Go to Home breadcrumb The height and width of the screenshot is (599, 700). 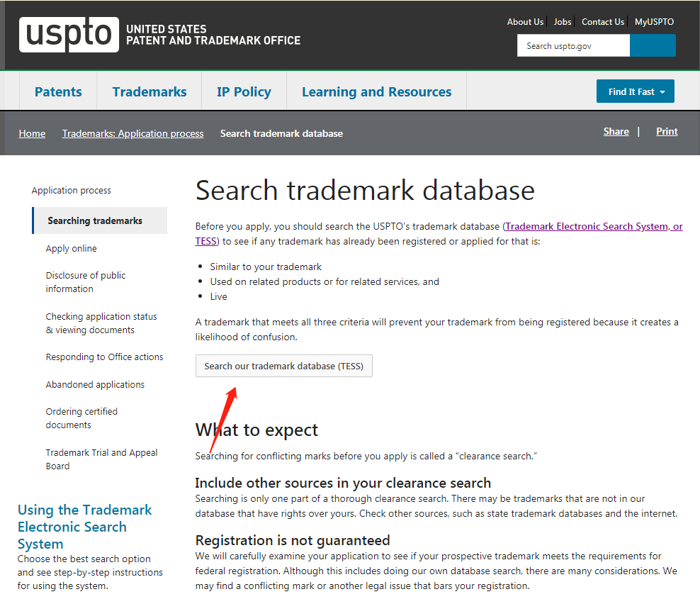click(x=32, y=133)
